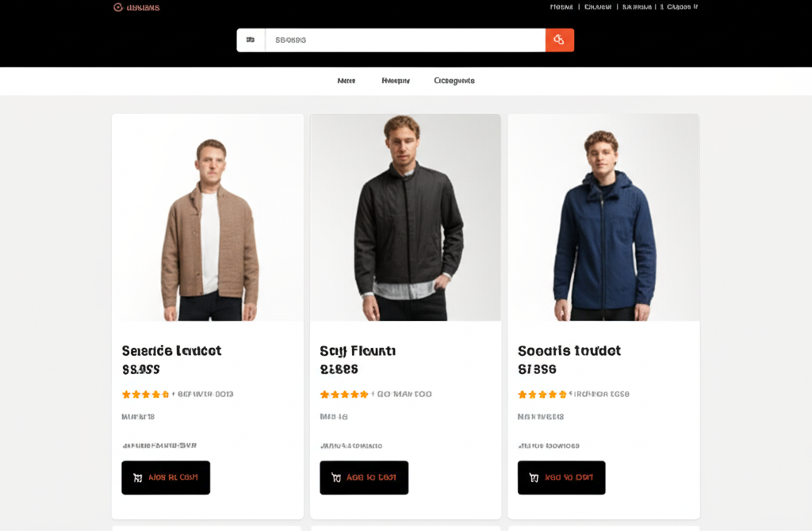Select the middle navigation item below the search bar
Screen dimensions: 812x531
tap(396, 81)
